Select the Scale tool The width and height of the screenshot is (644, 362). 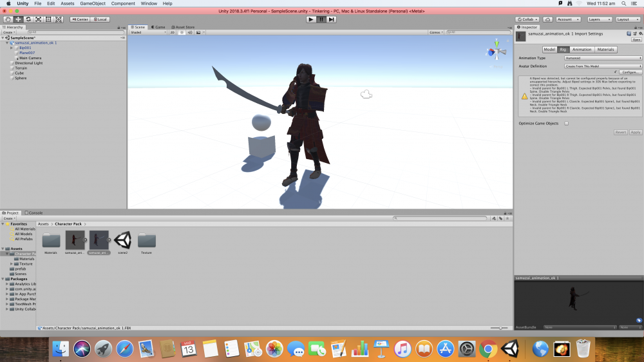point(38,19)
